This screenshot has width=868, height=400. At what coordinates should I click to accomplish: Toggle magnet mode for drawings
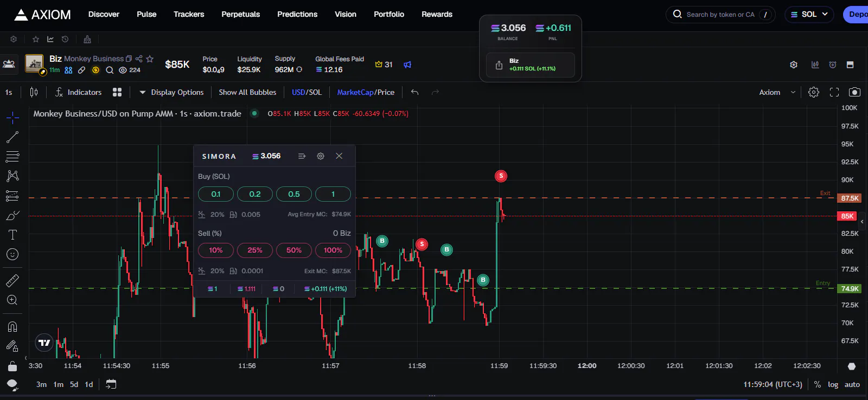pyautogui.click(x=12, y=326)
